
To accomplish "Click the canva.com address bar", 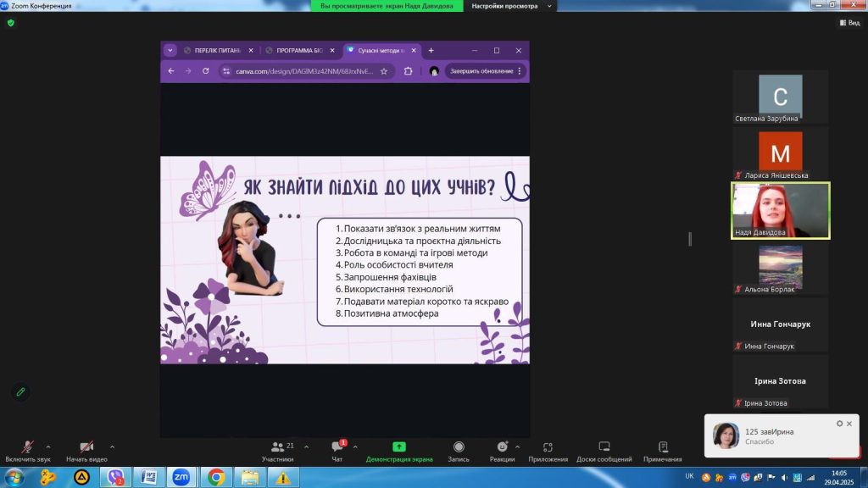I will pos(306,71).
